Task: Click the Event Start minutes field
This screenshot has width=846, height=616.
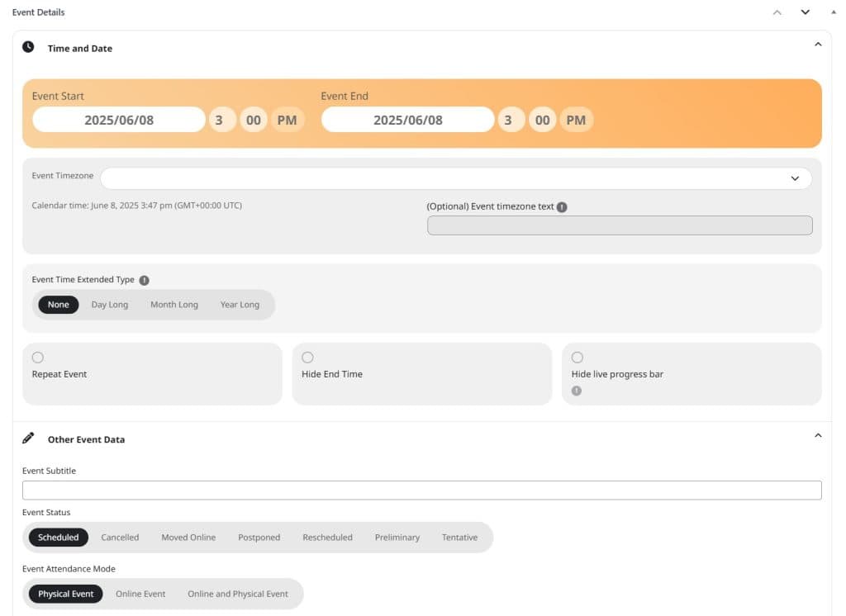Action: tap(254, 120)
